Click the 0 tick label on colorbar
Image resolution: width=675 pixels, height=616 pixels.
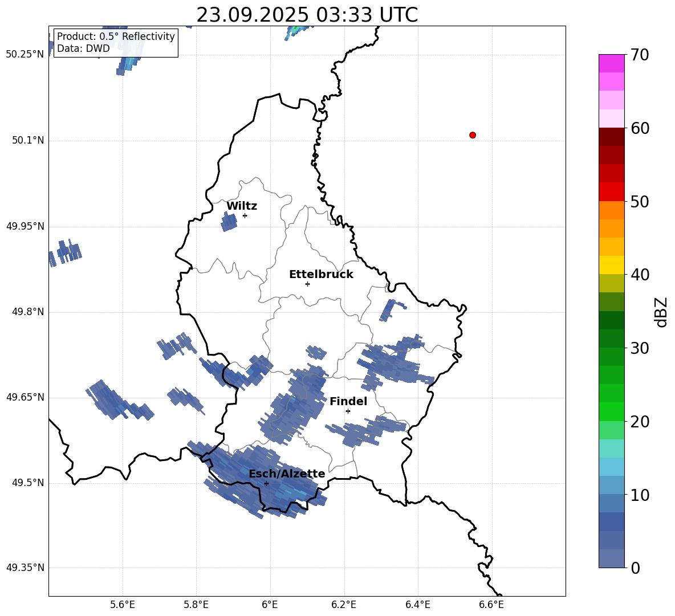(635, 568)
